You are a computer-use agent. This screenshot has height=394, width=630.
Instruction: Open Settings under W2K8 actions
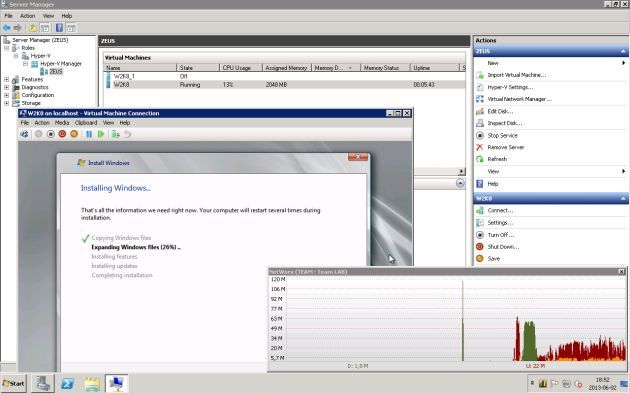click(x=500, y=223)
